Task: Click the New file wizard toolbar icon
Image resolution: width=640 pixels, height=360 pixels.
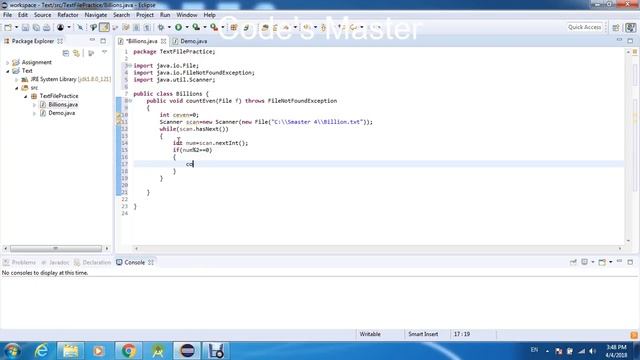Action: (x=8, y=27)
